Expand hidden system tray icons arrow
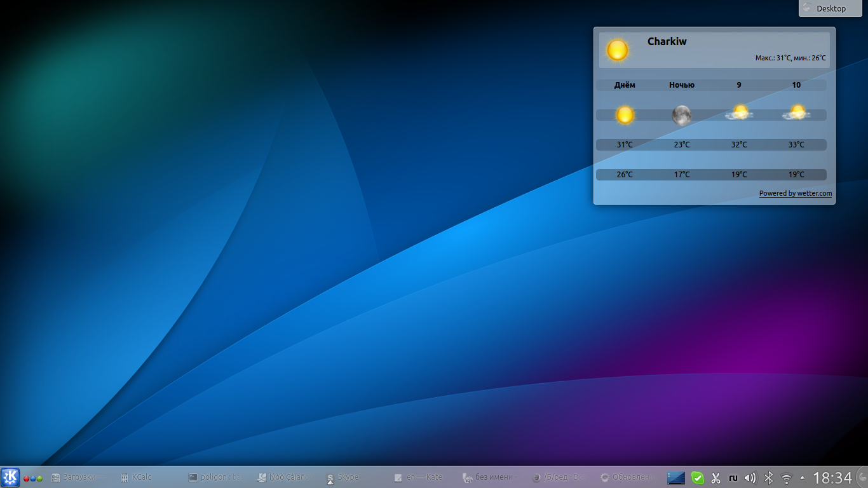 tap(802, 478)
